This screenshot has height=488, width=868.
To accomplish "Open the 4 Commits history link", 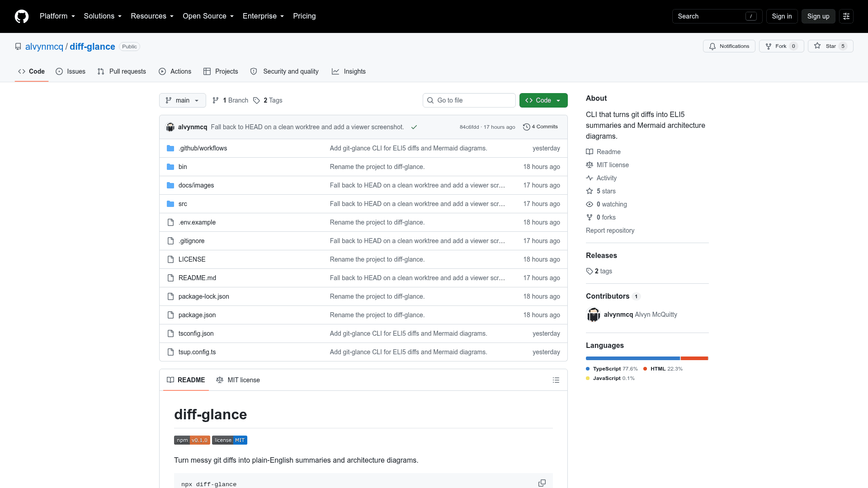I will [x=540, y=127].
